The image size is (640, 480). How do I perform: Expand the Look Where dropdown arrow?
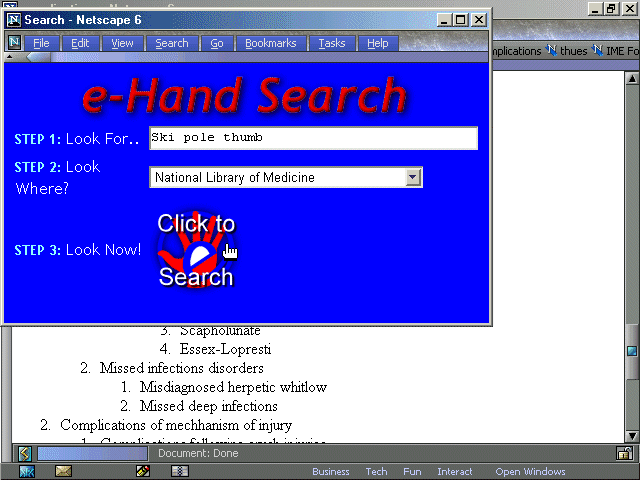(x=413, y=177)
